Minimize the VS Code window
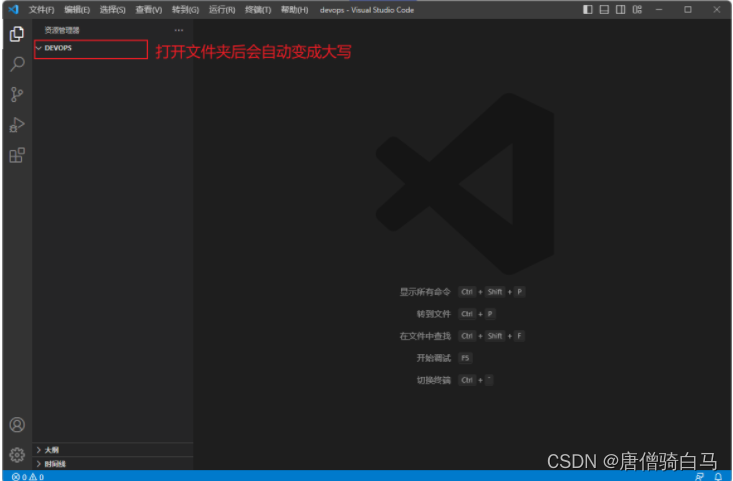 [659, 9]
